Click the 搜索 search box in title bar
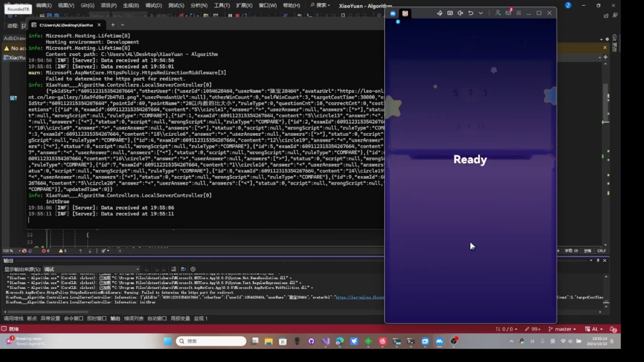 pos(320,5)
